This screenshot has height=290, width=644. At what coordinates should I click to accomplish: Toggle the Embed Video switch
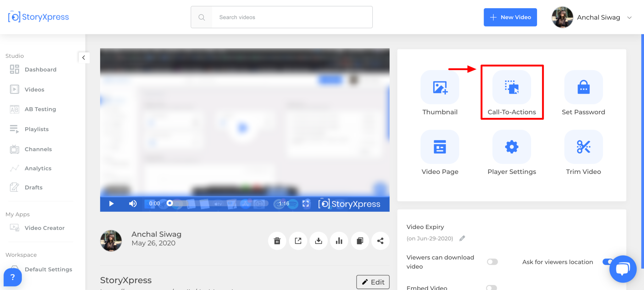point(491,287)
